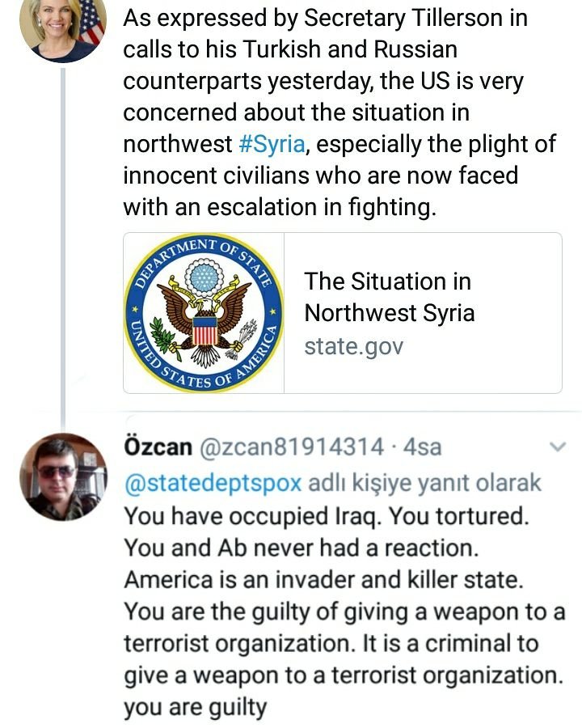Open the @statedeptspox mention
The image size is (582, 728).
(213, 483)
